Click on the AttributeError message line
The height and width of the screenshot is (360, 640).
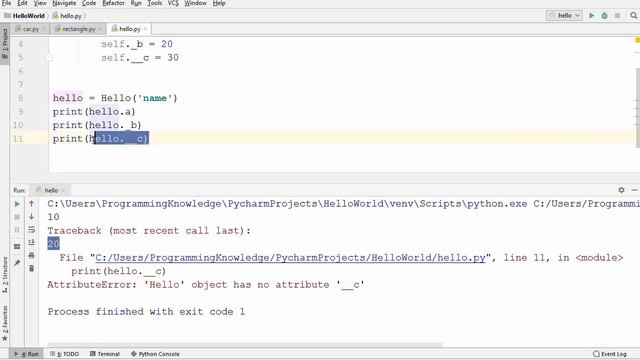click(206, 285)
